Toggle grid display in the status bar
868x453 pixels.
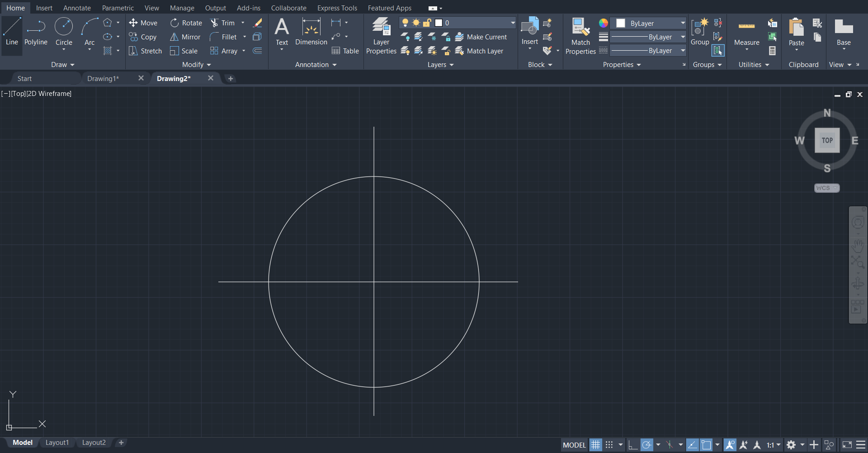[595, 445]
